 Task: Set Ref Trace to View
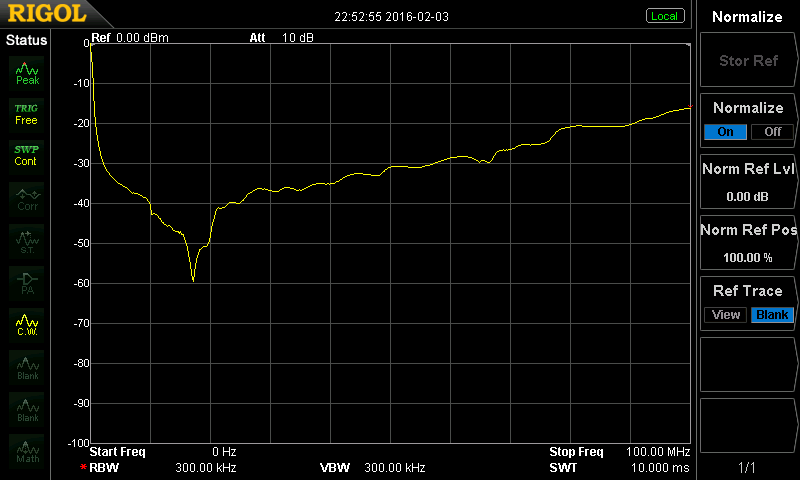(x=726, y=315)
